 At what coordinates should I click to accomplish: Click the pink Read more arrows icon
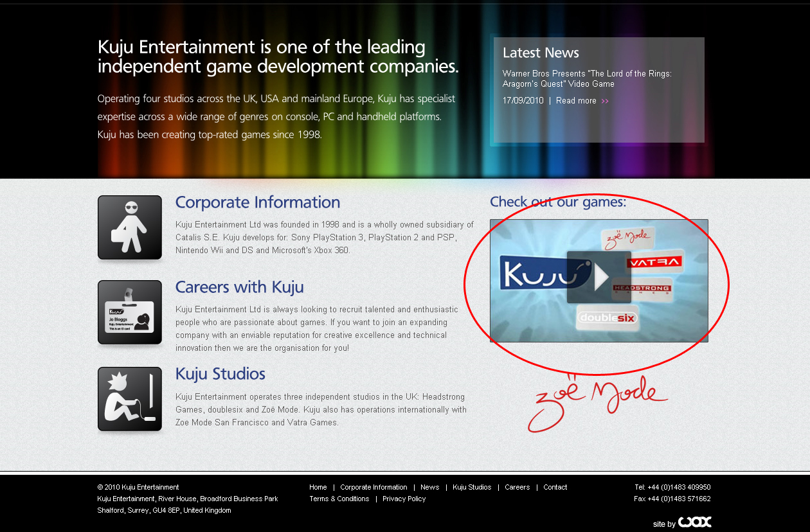tap(605, 101)
